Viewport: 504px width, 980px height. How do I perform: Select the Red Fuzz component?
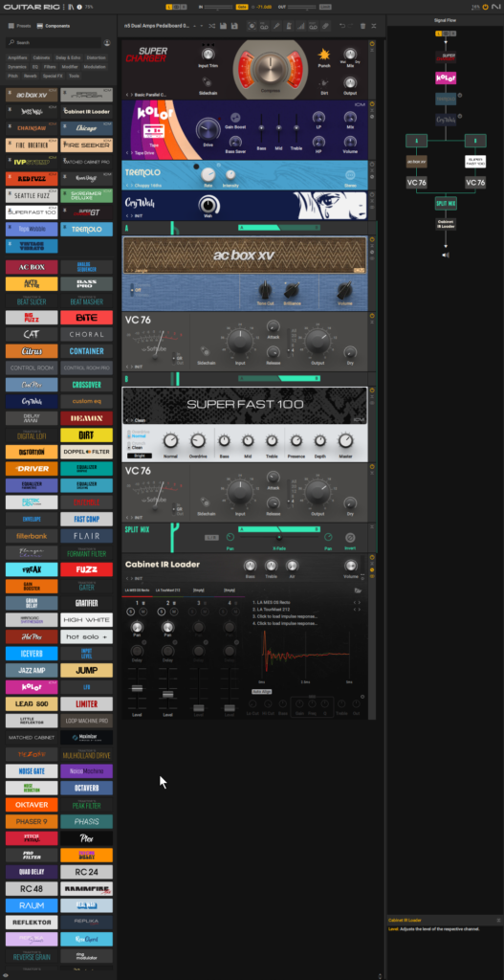coord(32,179)
